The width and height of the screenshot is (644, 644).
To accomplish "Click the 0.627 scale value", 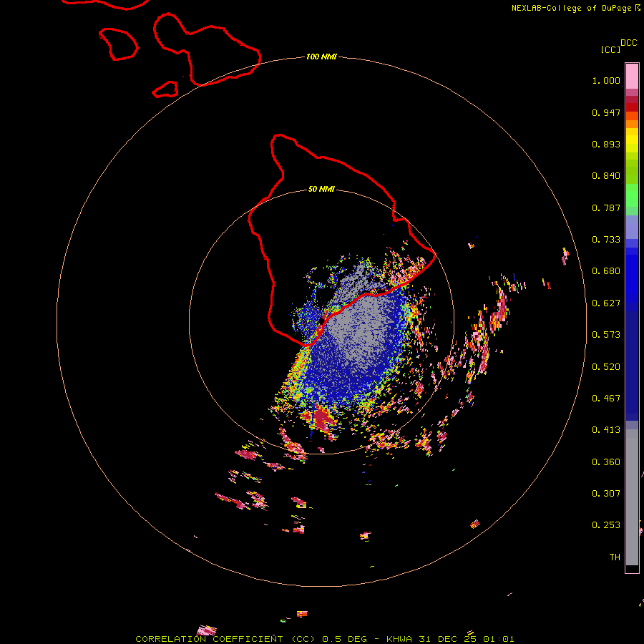I will pyautogui.click(x=606, y=303).
